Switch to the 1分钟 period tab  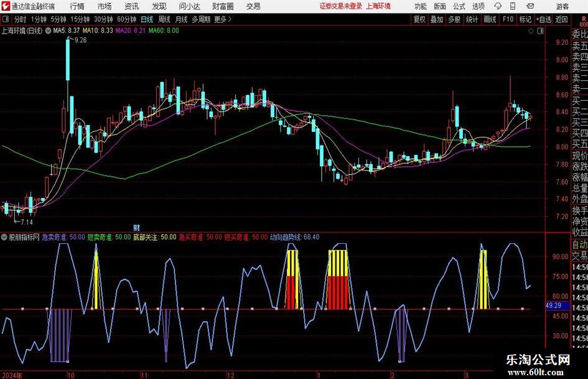tap(39, 19)
